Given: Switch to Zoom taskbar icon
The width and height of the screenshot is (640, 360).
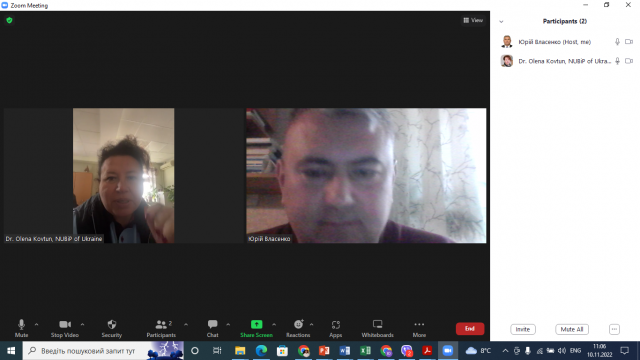Looking at the screenshot, I should click(448, 351).
